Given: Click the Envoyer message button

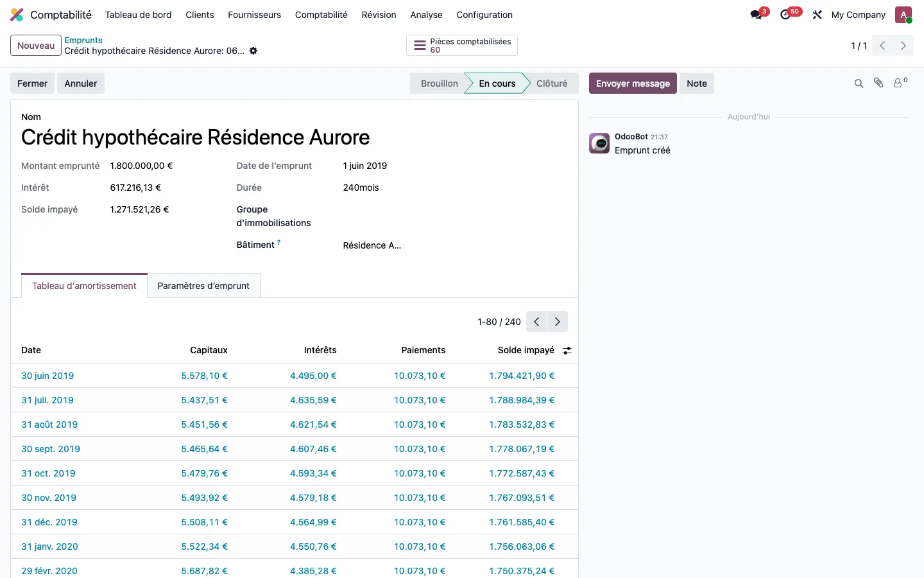Looking at the screenshot, I should point(633,83).
